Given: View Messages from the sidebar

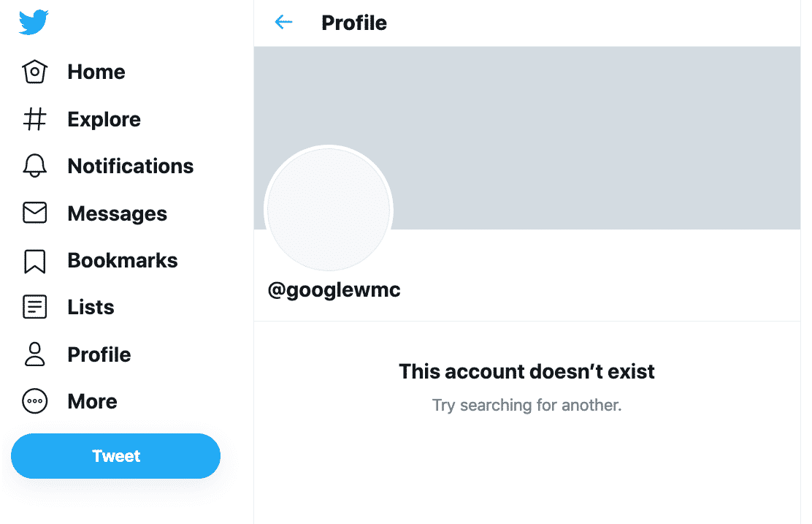Looking at the screenshot, I should coord(118,213).
